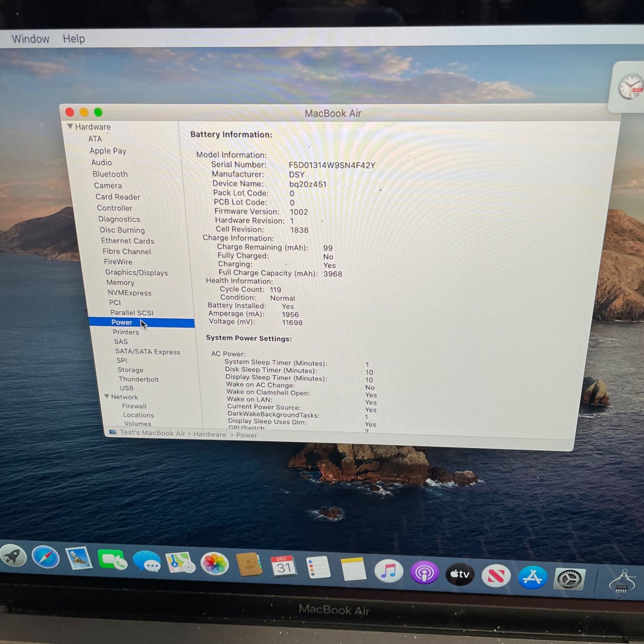Select Volumes under Network
Image resolution: width=644 pixels, height=644 pixels.
coord(138,424)
